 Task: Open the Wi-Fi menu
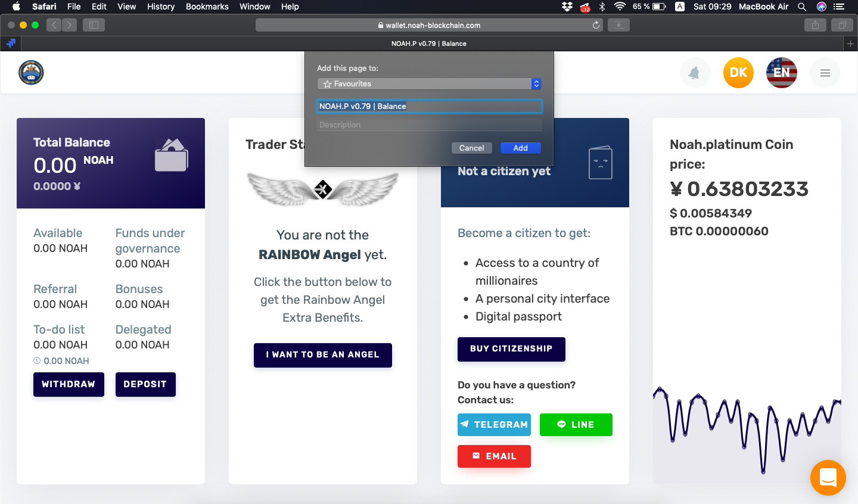coord(620,7)
